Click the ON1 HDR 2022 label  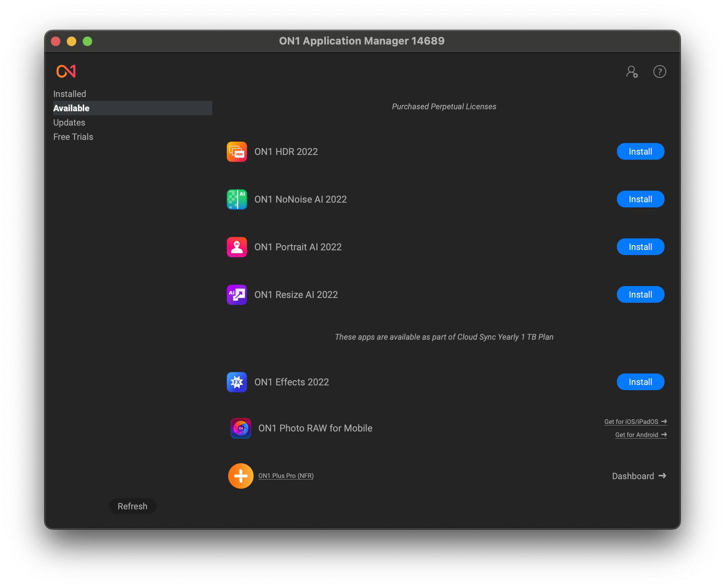(286, 152)
